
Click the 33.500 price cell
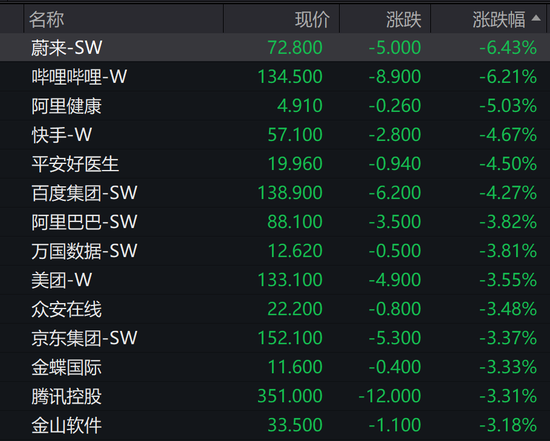(295, 425)
